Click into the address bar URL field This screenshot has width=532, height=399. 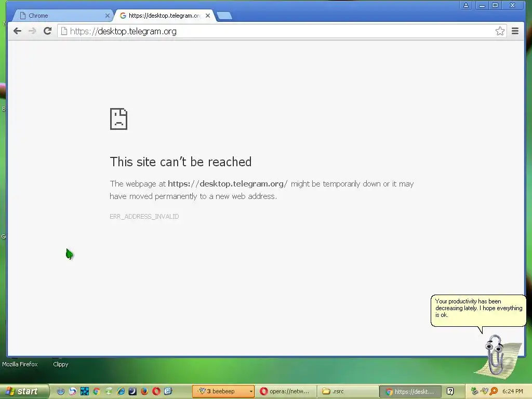tap(282, 31)
